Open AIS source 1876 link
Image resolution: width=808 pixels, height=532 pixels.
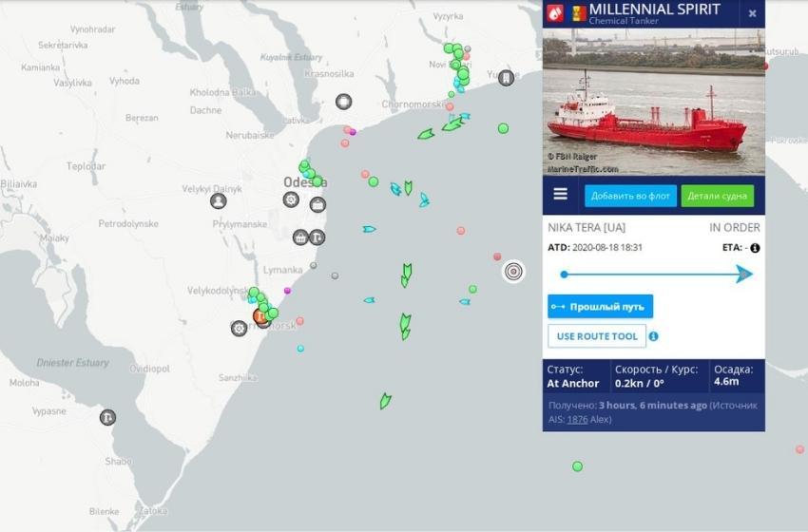click(x=577, y=419)
